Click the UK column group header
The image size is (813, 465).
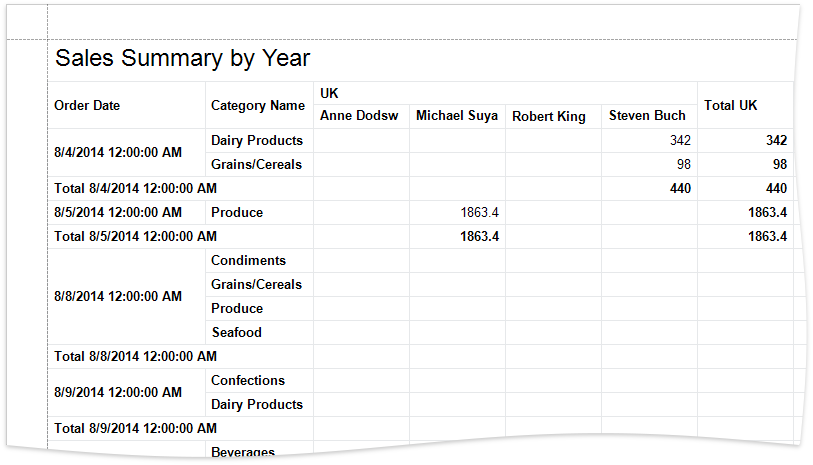tap(329, 93)
